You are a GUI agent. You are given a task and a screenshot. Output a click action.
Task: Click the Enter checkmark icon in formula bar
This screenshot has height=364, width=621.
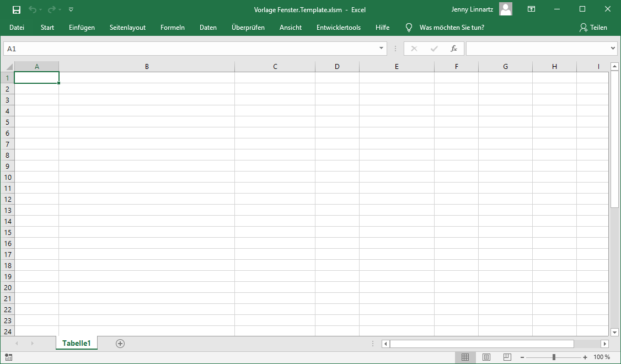pos(434,49)
